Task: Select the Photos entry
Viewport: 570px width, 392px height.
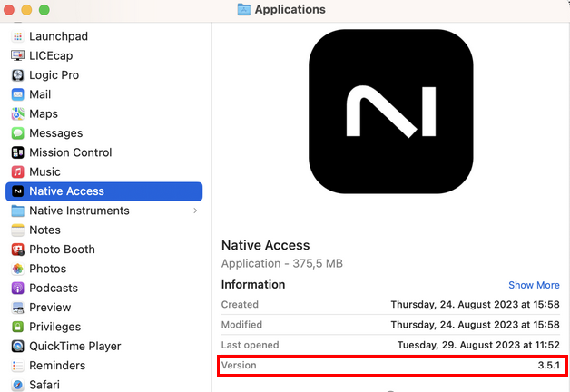Action: click(104, 269)
